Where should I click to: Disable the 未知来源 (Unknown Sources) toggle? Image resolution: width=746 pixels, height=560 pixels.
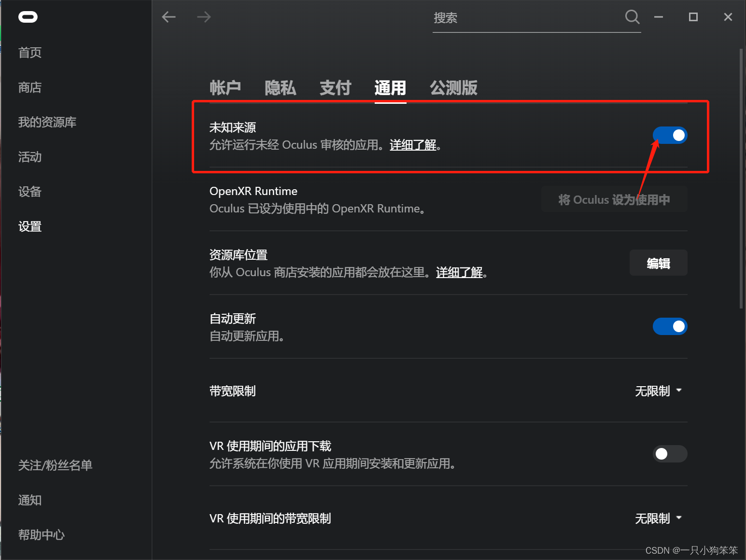click(x=670, y=135)
